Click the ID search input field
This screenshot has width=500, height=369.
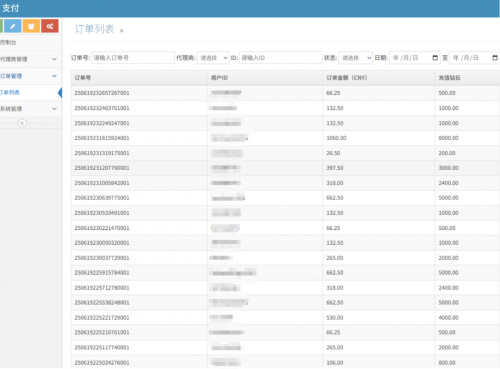point(281,58)
